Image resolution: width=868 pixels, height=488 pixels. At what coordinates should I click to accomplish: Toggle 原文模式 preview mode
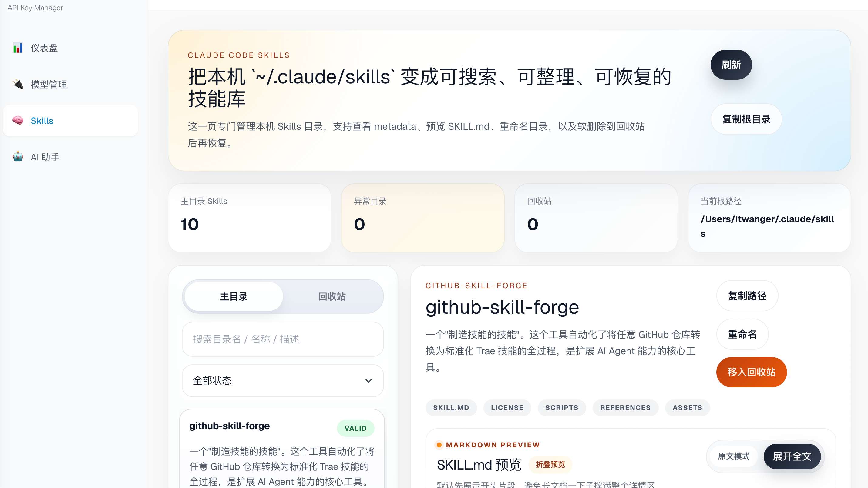(733, 456)
